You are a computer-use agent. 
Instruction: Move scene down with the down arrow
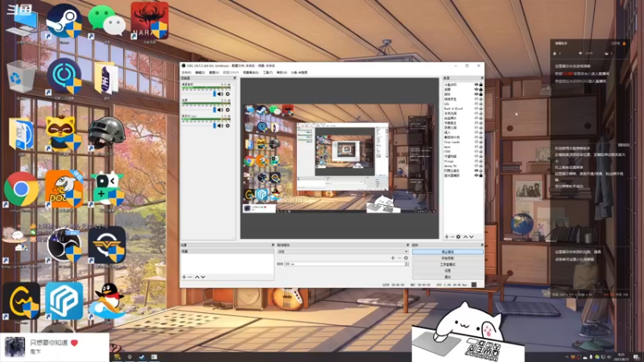pos(203,277)
